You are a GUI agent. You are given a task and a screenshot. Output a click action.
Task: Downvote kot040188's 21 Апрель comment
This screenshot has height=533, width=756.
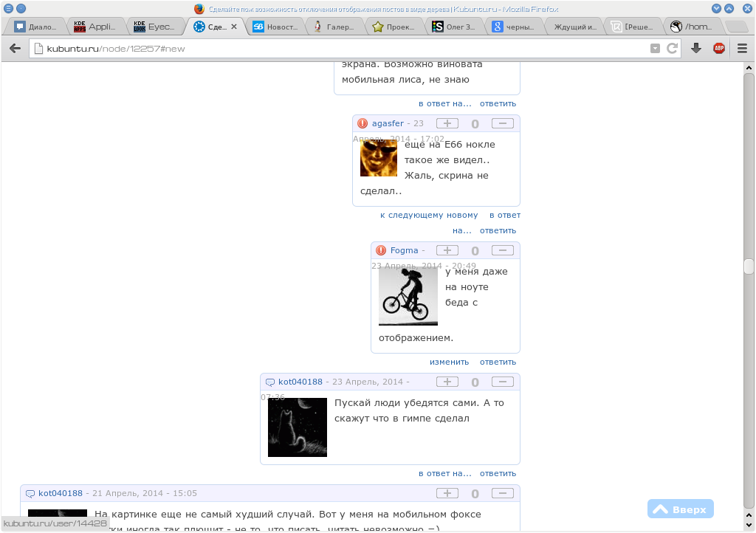(x=502, y=493)
